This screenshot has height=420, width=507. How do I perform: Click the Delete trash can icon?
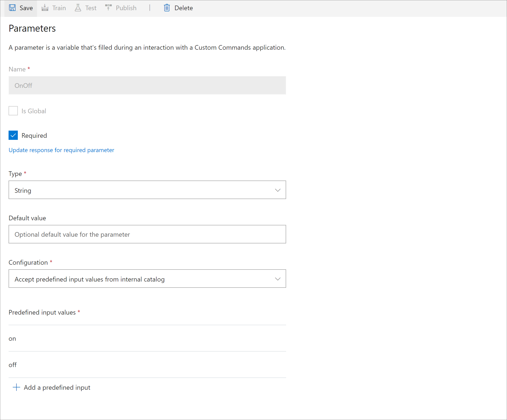point(167,8)
